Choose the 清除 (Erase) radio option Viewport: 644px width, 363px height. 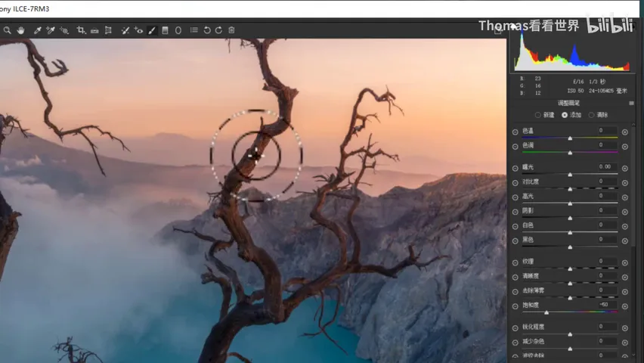click(x=591, y=115)
